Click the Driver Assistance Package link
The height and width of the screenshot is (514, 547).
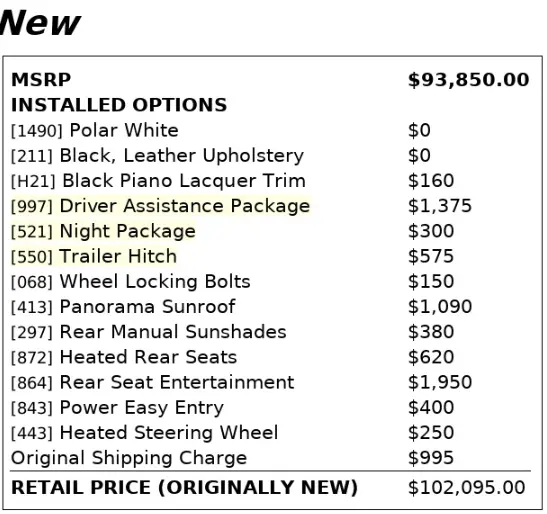[160, 206]
